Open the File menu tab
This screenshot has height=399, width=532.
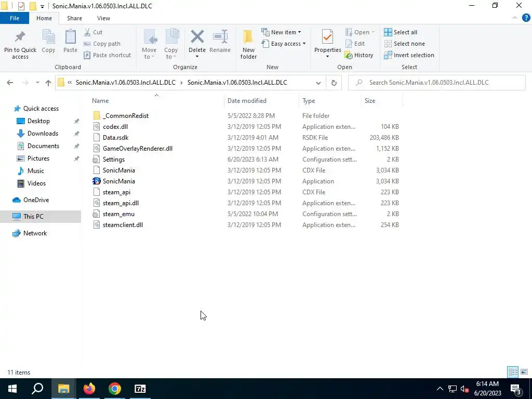point(15,18)
